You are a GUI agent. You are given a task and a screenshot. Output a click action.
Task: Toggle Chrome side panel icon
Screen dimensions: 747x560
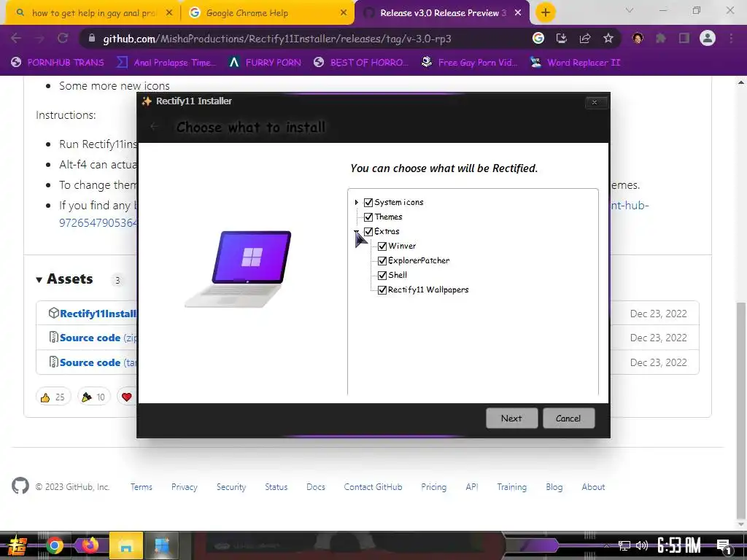(x=684, y=38)
